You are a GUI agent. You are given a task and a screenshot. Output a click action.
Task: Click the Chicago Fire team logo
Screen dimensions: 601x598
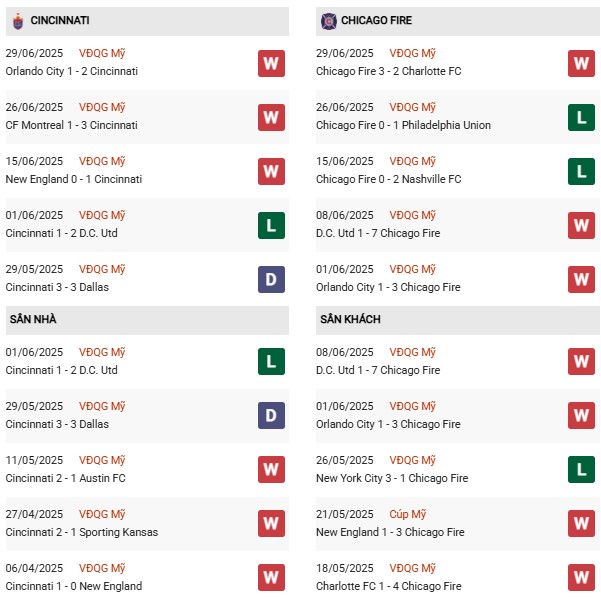[328, 20]
